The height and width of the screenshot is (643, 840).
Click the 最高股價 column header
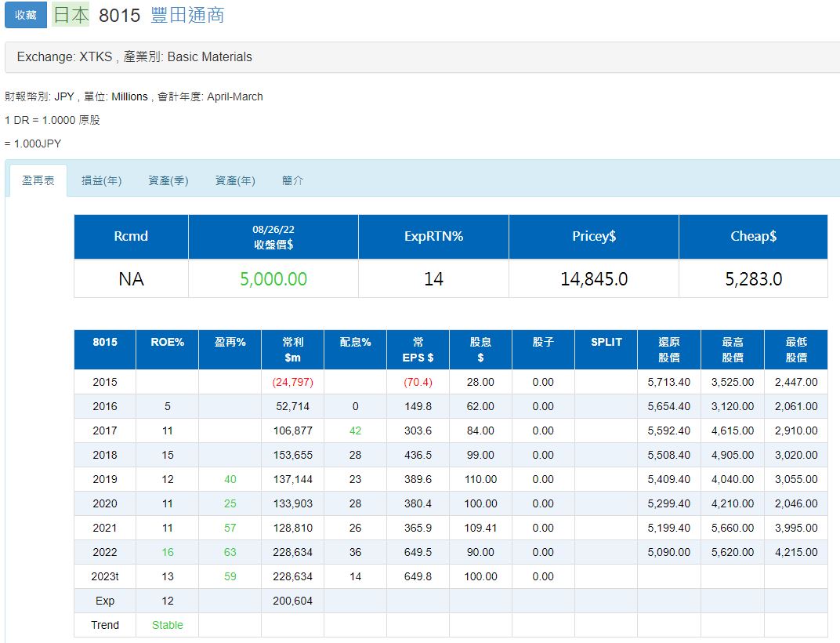733,350
